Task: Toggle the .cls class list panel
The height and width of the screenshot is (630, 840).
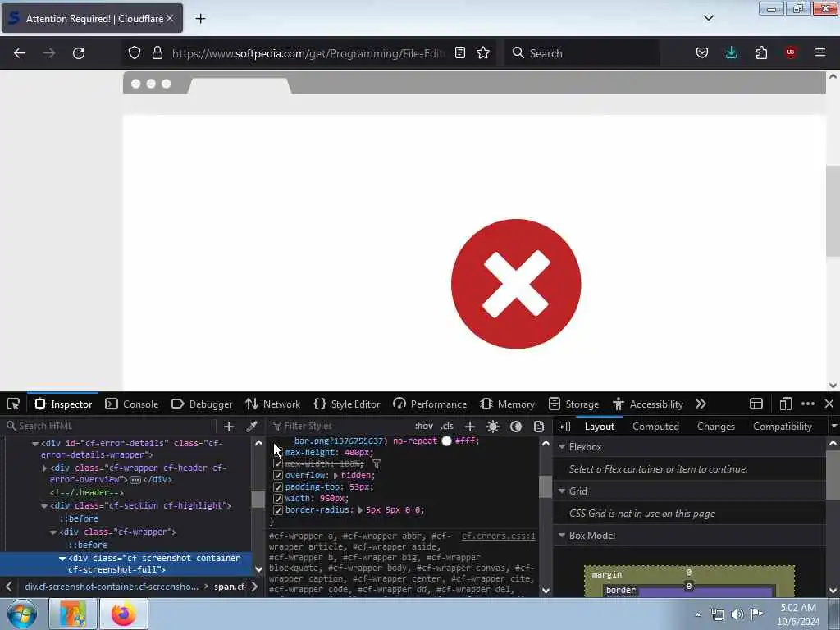Action: click(x=447, y=427)
